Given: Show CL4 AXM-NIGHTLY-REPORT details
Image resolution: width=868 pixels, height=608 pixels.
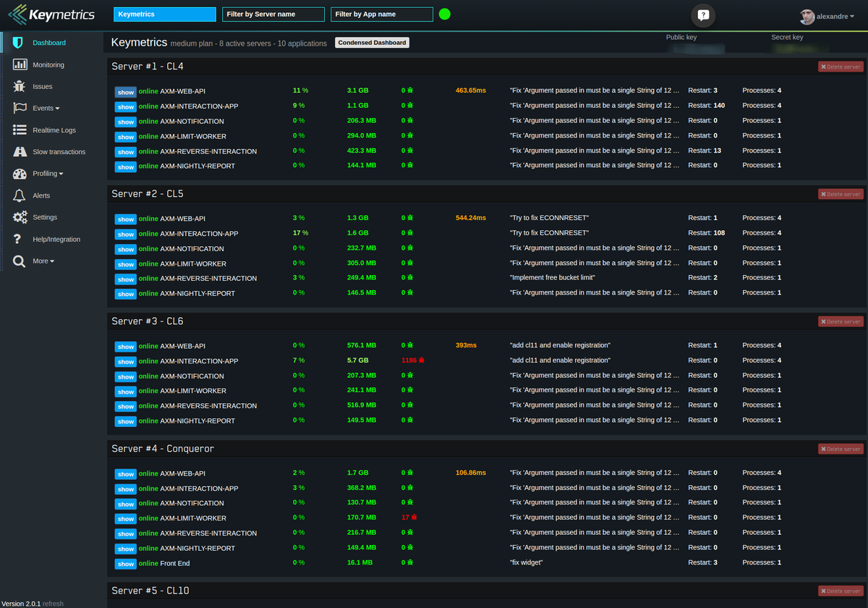Looking at the screenshot, I should tap(126, 166).
